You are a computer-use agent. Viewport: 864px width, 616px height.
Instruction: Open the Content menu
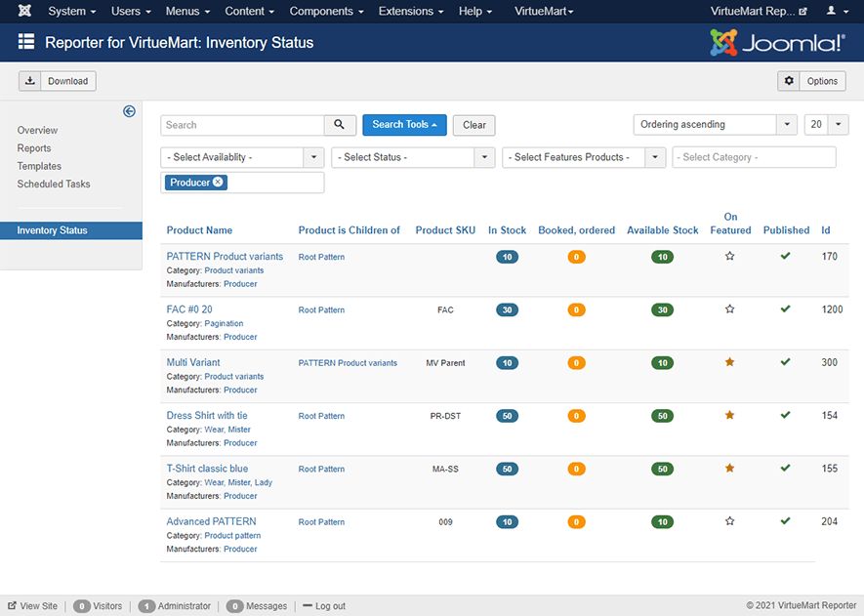249,11
